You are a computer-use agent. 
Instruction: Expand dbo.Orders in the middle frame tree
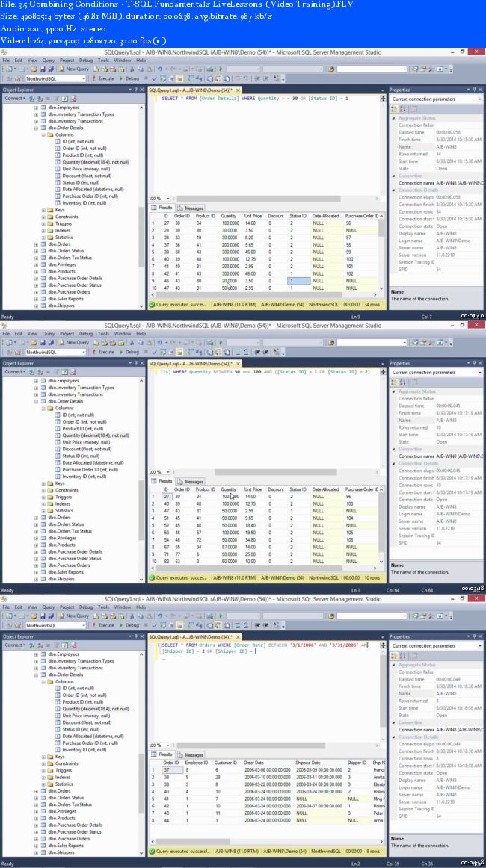[37, 518]
